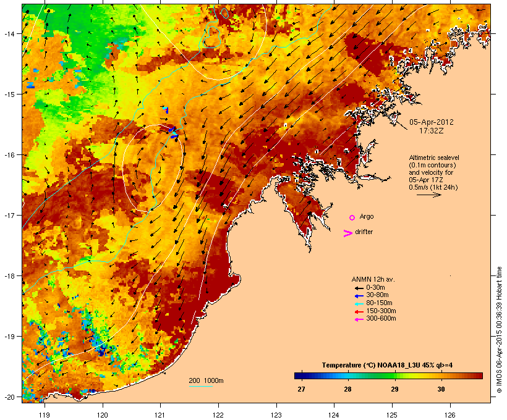The height and width of the screenshot is (420, 507).
Task: Click the '30-80m' depth label
Action: coord(377,295)
